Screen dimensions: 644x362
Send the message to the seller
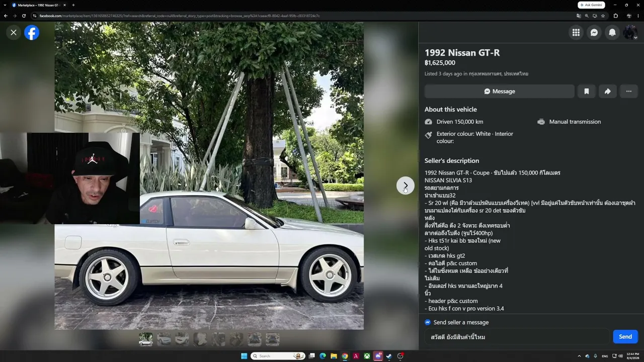[x=625, y=337]
